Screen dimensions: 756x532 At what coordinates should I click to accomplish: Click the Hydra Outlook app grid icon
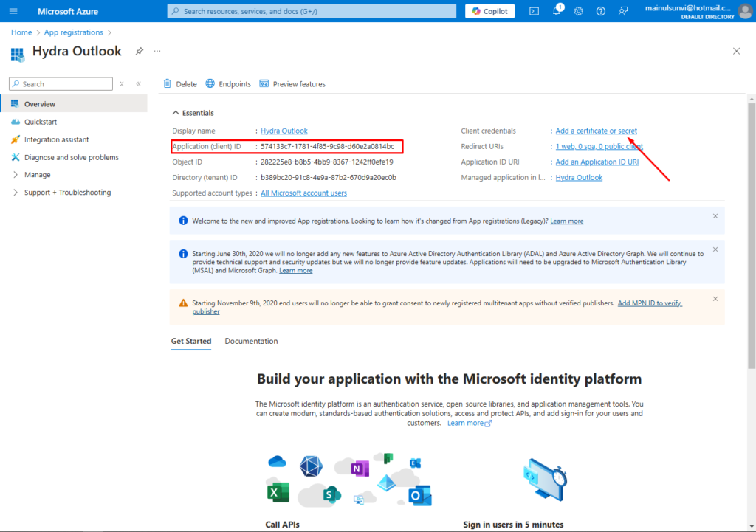[18, 54]
